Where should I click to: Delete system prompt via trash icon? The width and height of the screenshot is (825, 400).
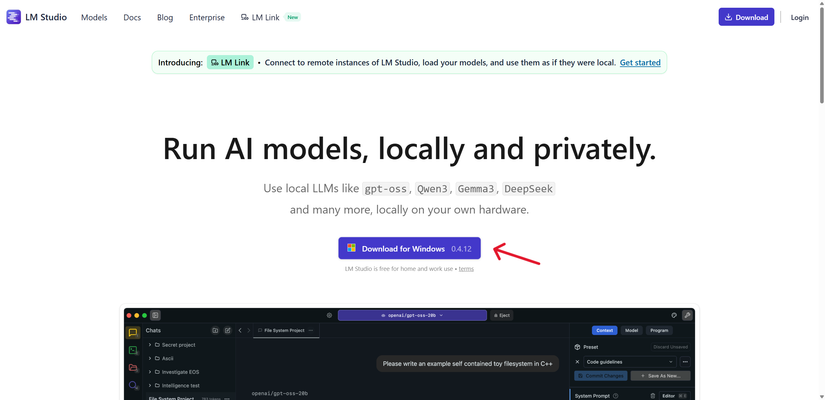pyautogui.click(x=653, y=396)
